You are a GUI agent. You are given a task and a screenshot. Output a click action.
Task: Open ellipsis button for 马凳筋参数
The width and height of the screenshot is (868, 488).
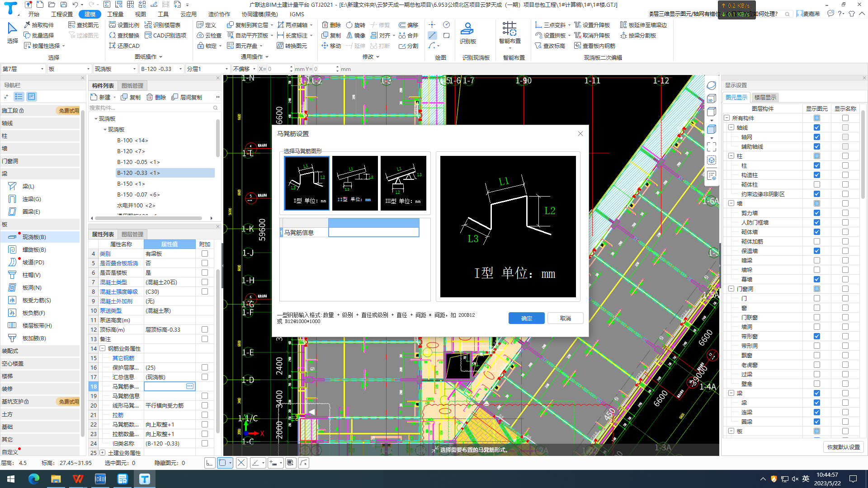190,386
